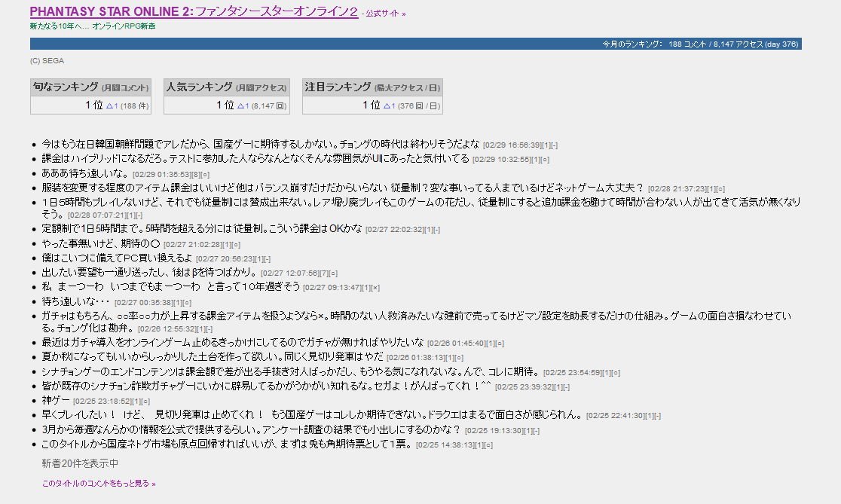
Task: Click the timestamp 02/27 21:02:28
Action: click(193, 245)
